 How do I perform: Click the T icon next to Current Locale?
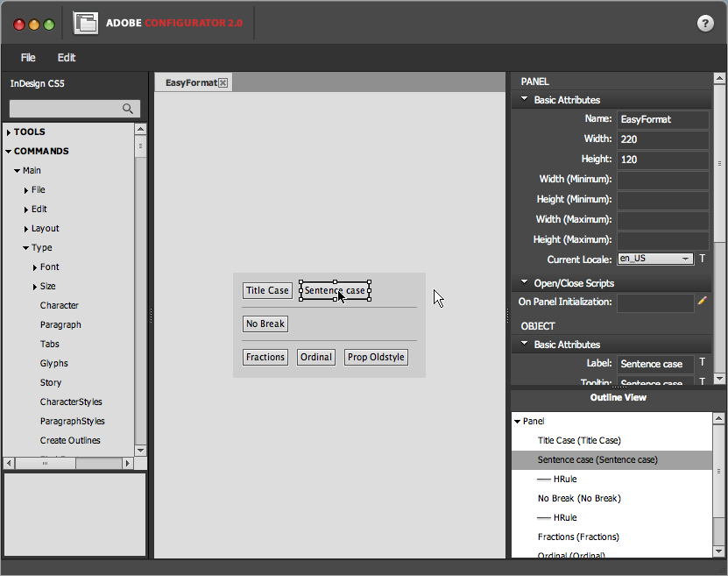coord(703,259)
